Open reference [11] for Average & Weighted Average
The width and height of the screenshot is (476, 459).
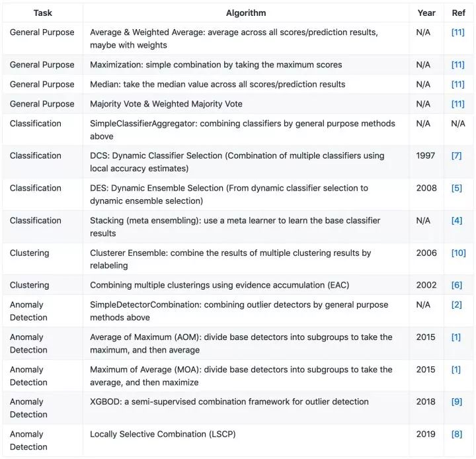click(x=457, y=32)
